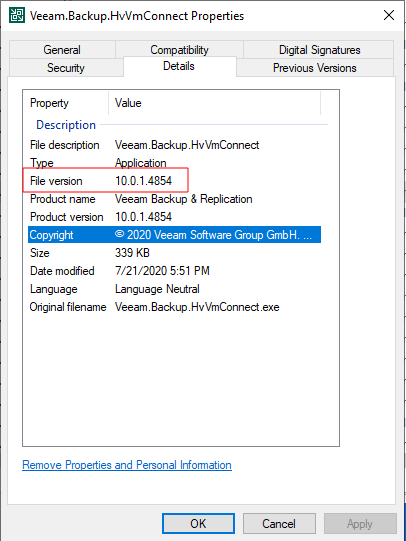
Task: Select the File version value 10.0.1.4854
Action: (x=143, y=181)
